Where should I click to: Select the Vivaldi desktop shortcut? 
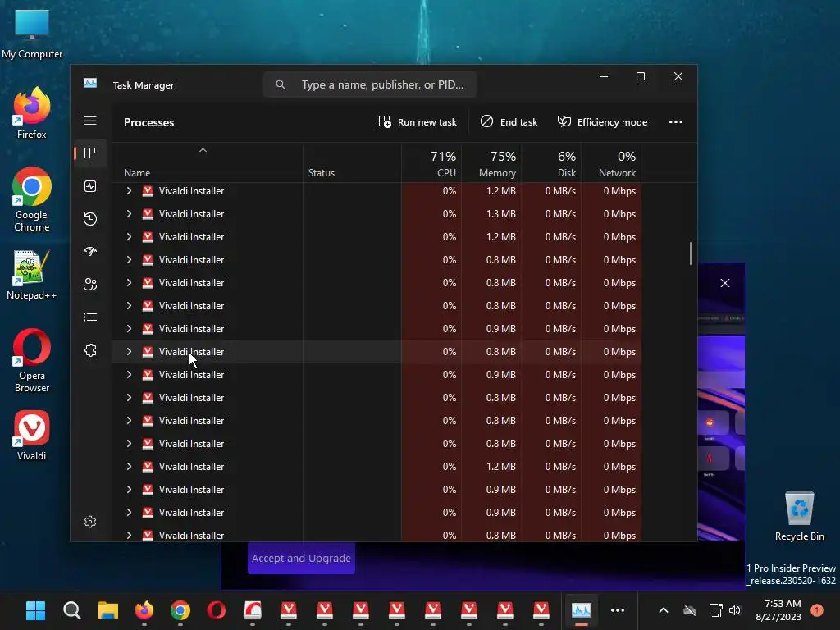tap(32, 436)
